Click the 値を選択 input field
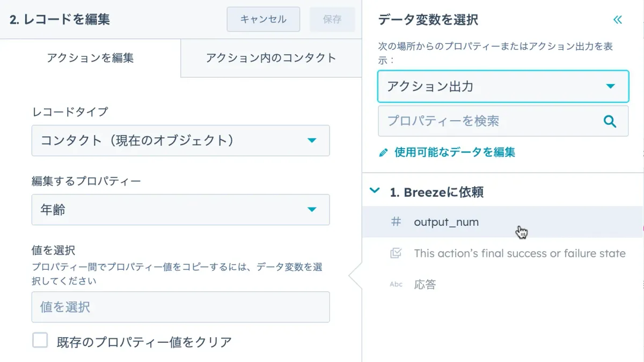 point(180,307)
